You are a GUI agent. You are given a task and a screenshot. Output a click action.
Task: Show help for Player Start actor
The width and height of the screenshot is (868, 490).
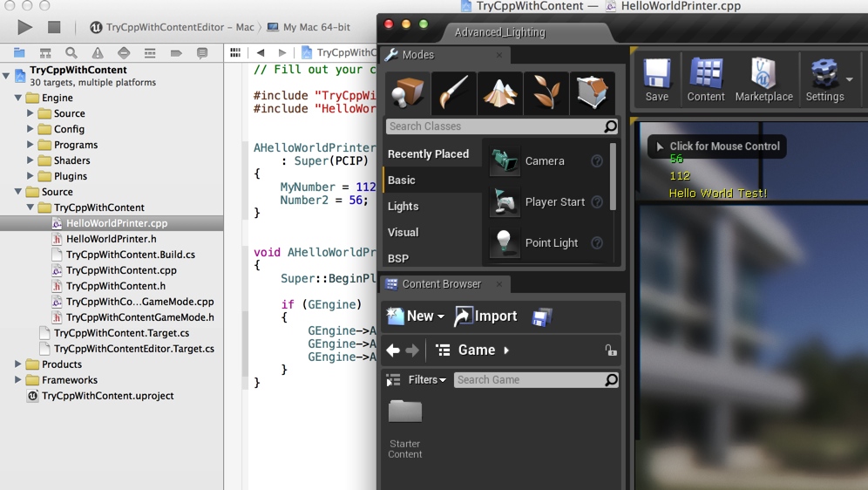[x=597, y=202]
